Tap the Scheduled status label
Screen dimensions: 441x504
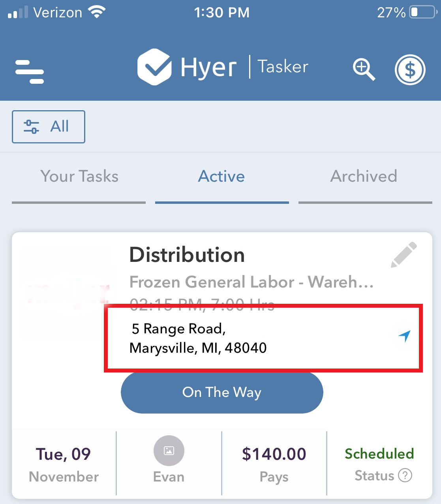click(379, 454)
